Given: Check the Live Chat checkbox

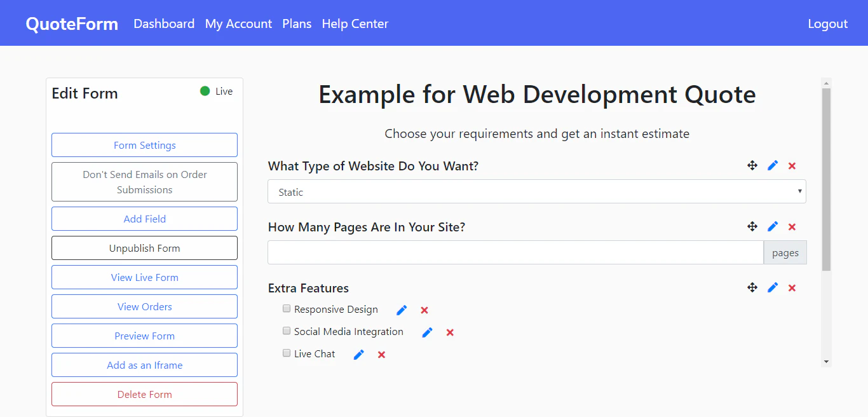Looking at the screenshot, I should point(287,353).
